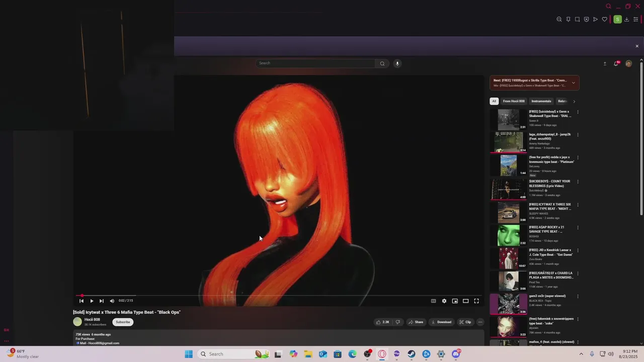Click the video progress bar scrubber
This screenshot has width=644, height=362.
82,296
